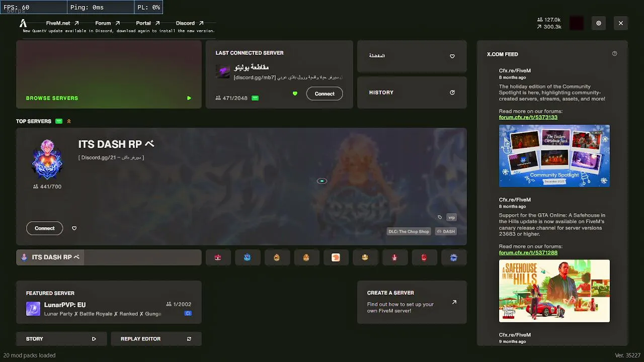Open the forum.cfx.re/t/5371288 link
This screenshot has height=362, width=644.
point(528,252)
